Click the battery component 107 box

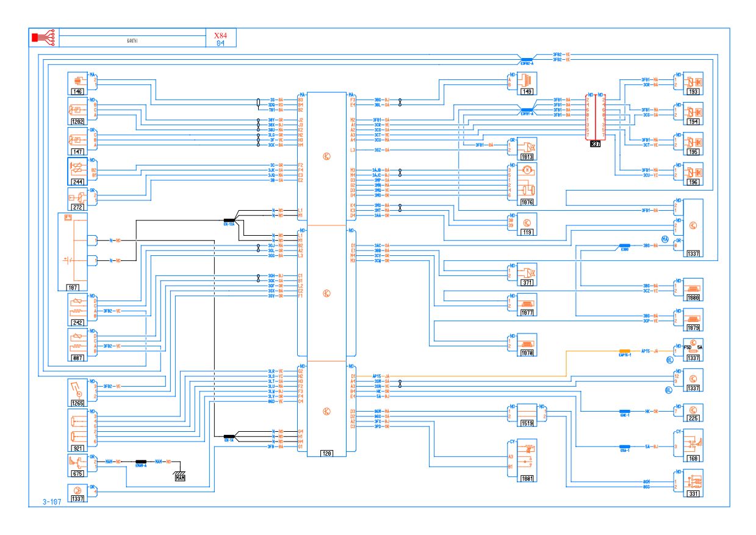(x=72, y=252)
